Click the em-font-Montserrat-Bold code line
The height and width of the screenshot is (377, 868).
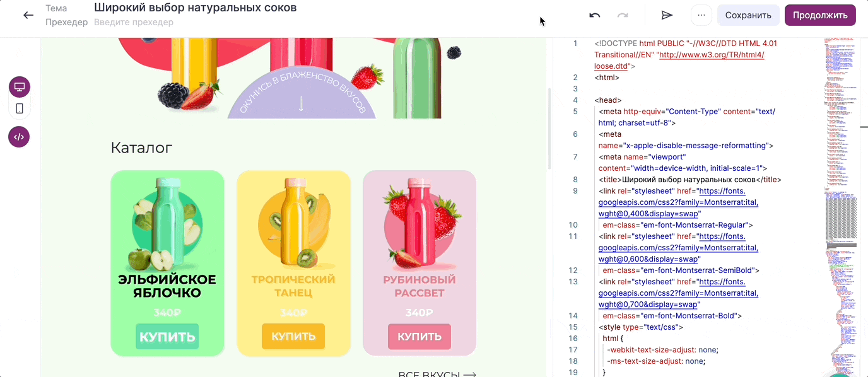[672, 316]
